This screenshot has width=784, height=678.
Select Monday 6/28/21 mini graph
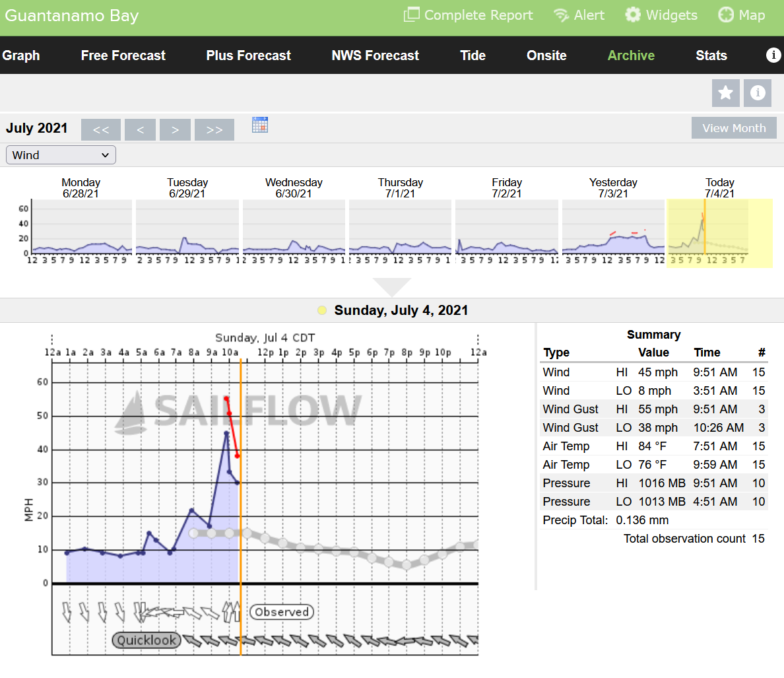(x=81, y=227)
